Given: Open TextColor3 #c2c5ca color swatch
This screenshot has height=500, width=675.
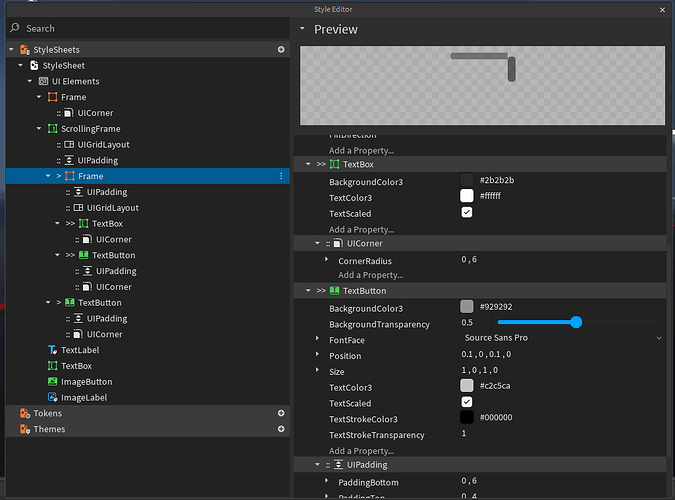Looking at the screenshot, I should tap(467, 386).
